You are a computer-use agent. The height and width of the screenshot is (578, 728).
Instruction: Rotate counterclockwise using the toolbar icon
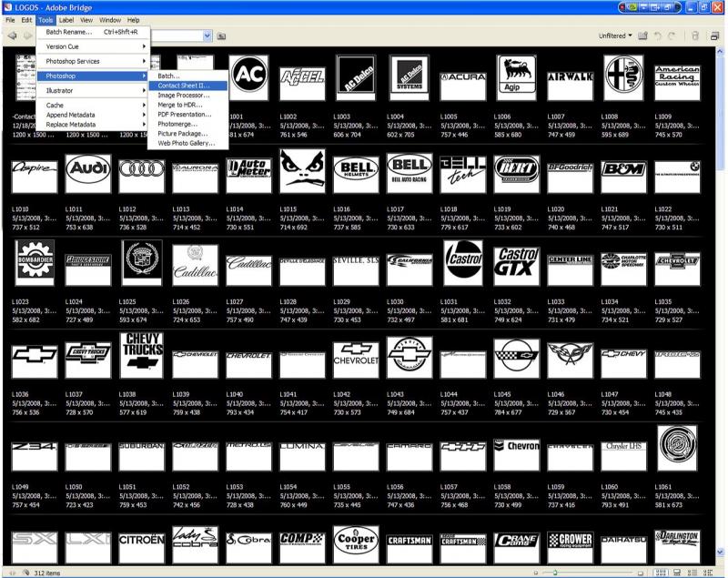[x=657, y=35]
